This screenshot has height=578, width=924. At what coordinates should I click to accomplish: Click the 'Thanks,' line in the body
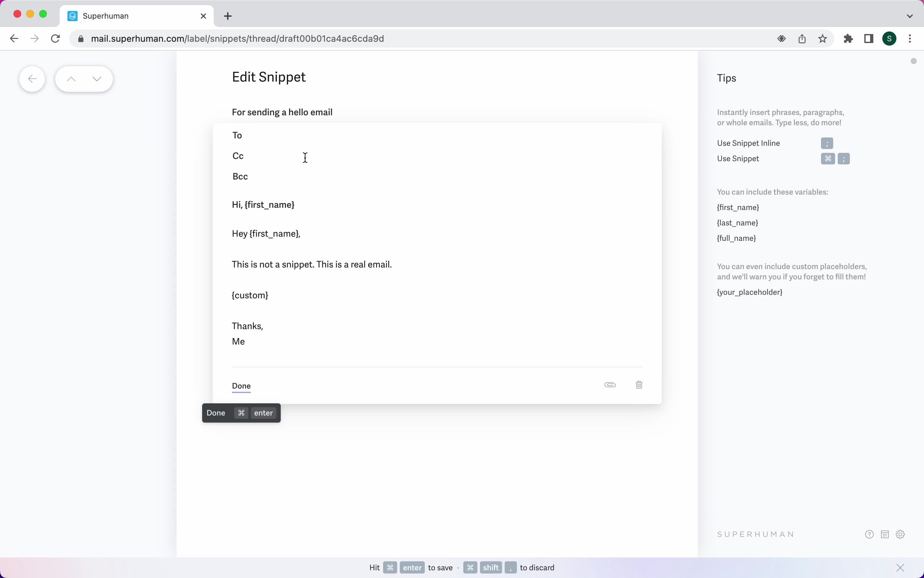click(247, 326)
